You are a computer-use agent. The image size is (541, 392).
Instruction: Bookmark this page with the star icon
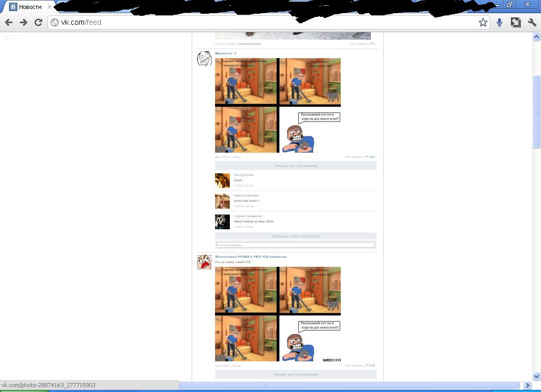point(483,22)
